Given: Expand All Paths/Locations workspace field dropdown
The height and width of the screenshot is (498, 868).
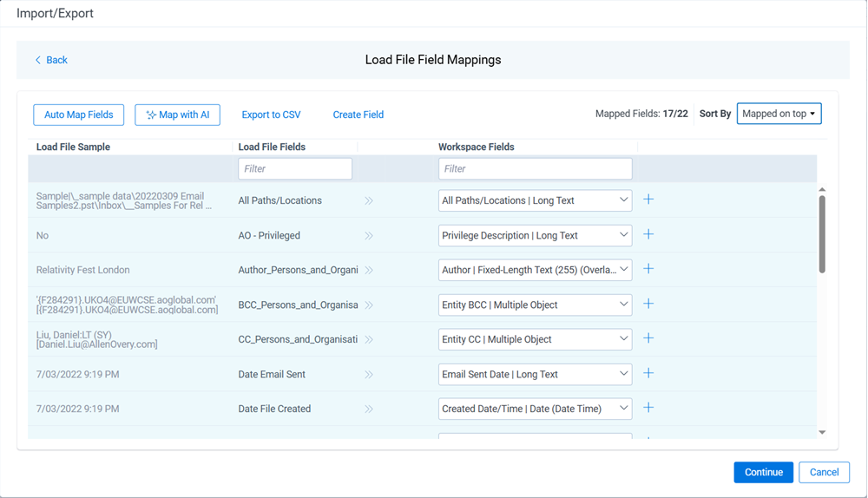Looking at the screenshot, I should [x=535, y=200].
